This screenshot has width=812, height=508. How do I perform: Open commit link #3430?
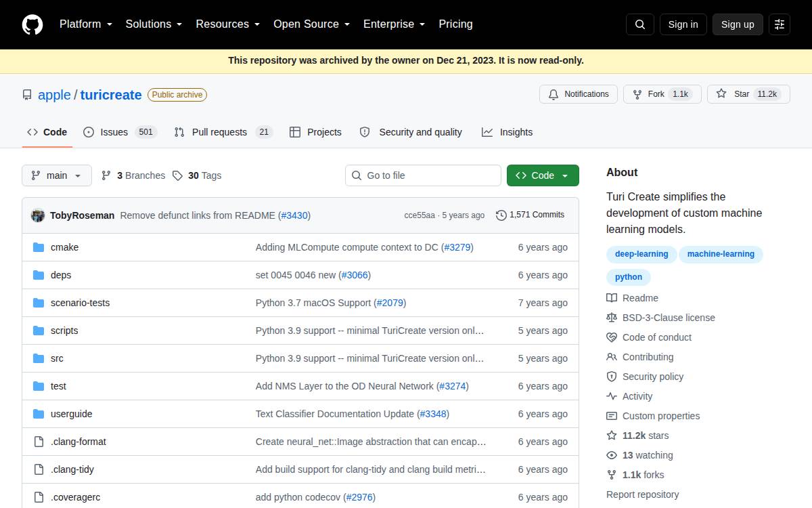click(294, 215)
